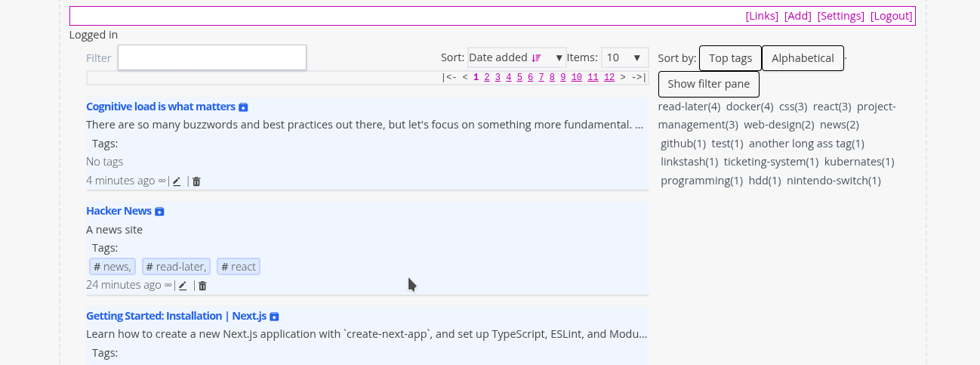Filter by the docker(4) tag
The width and height of the screenshot is (980, 365).
point(750,107)
